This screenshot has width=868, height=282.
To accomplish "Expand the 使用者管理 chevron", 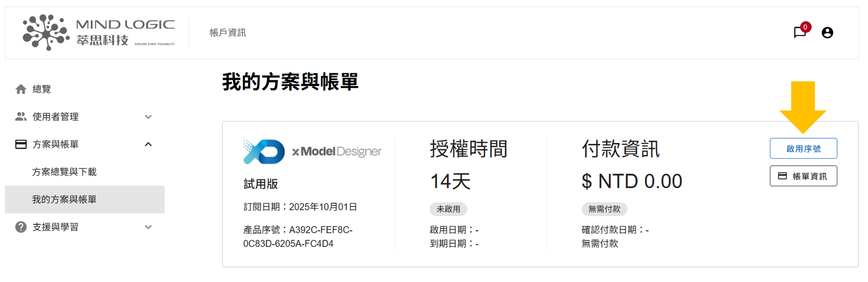I will (x=148, y=117).
